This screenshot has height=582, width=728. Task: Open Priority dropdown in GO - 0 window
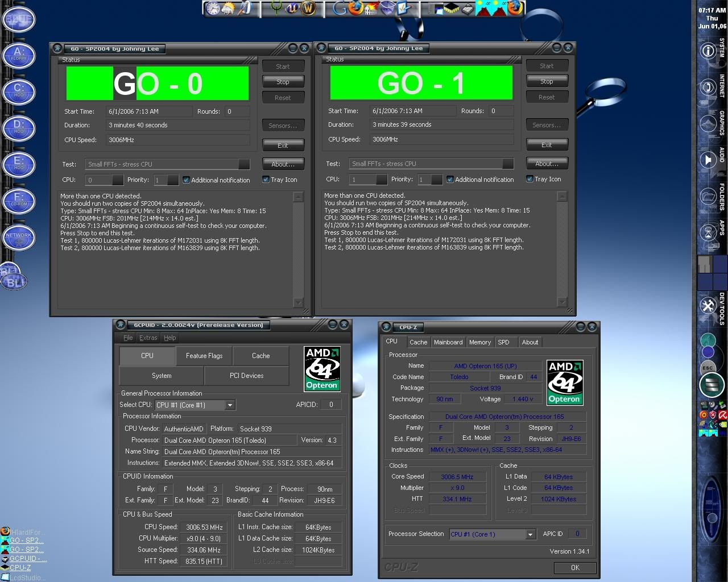[x=173, y=180]
